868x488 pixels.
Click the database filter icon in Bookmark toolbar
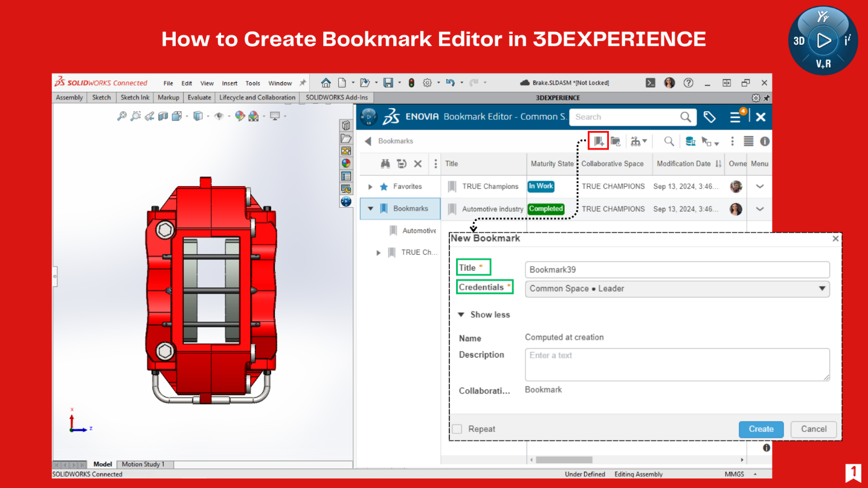click(x=690, y=141)
